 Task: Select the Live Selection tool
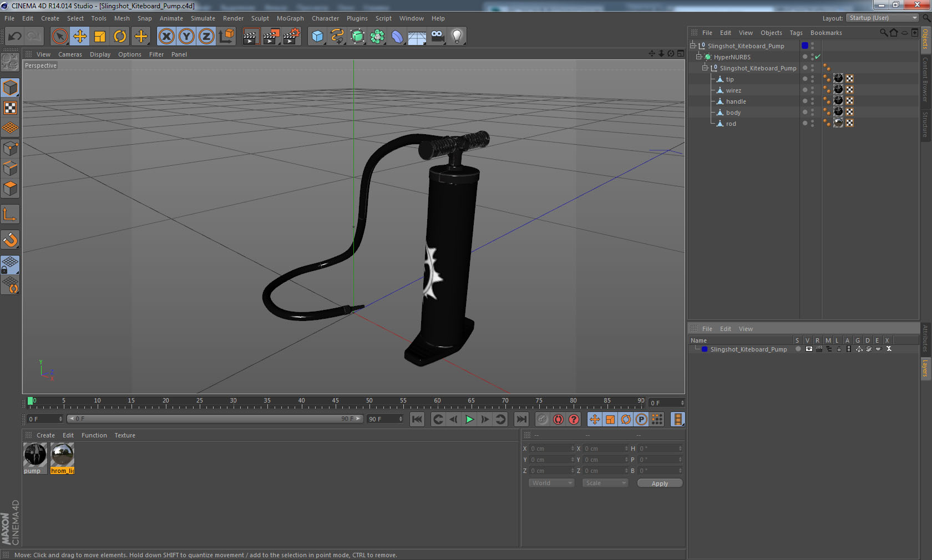(59, 37)
